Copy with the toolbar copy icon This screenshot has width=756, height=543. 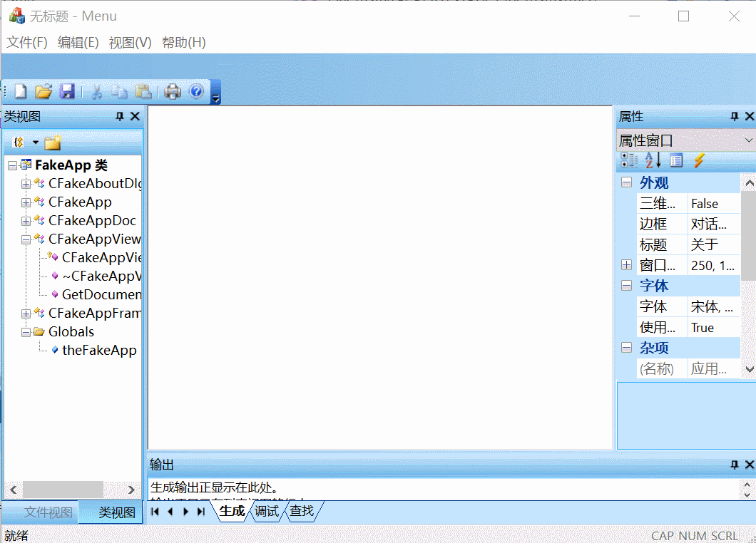coord(119,91)
